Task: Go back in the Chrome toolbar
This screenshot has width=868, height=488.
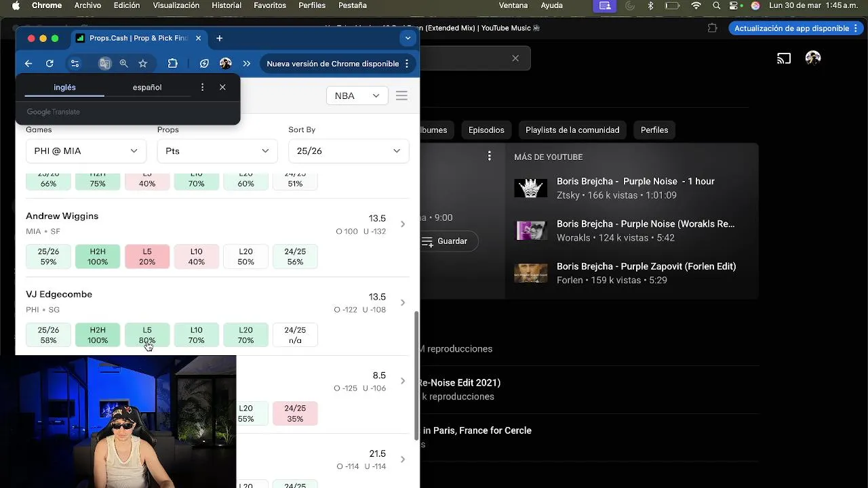Action: pos(28,64)
